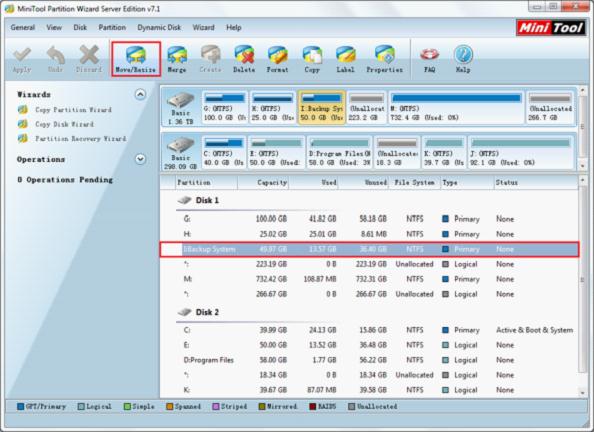Sort by the Status column header
594x432 pixels.
click(535, 182)
